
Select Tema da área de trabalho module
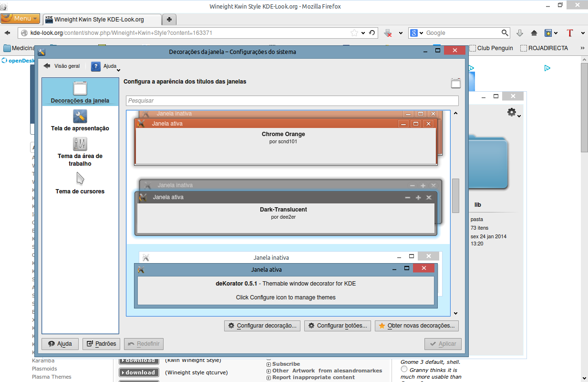click(80, 151)
